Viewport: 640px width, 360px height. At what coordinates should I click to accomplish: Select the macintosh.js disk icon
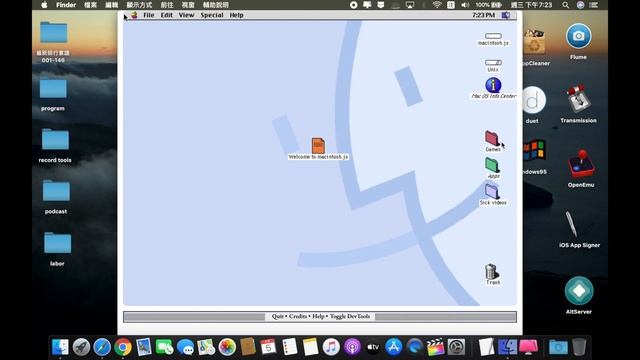pos(493,36)
